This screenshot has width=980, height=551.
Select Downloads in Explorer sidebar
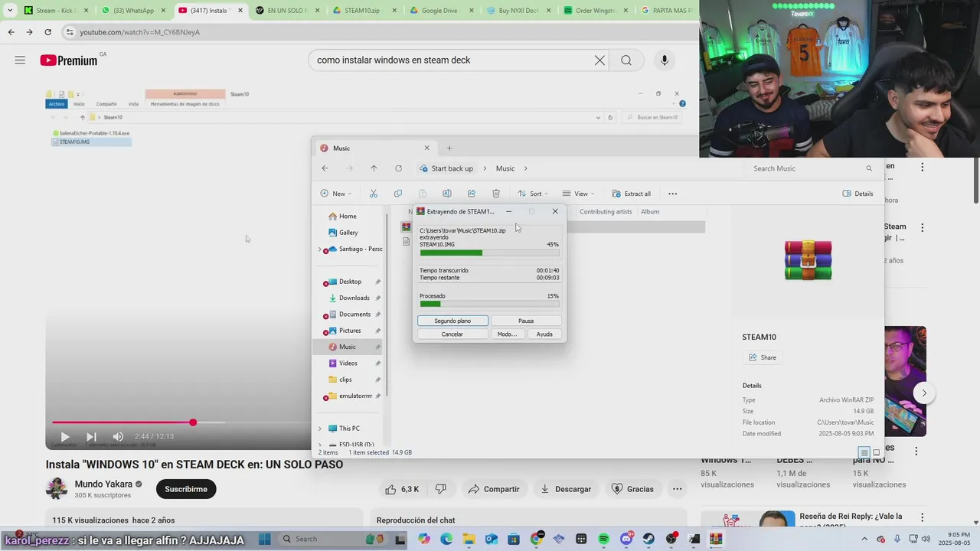(x=354, y=298)
